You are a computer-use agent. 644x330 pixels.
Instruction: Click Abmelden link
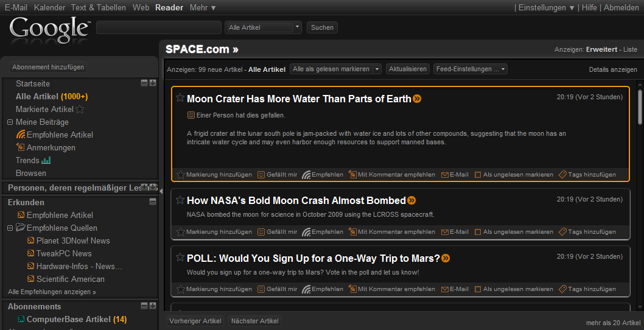coord(621,7)
